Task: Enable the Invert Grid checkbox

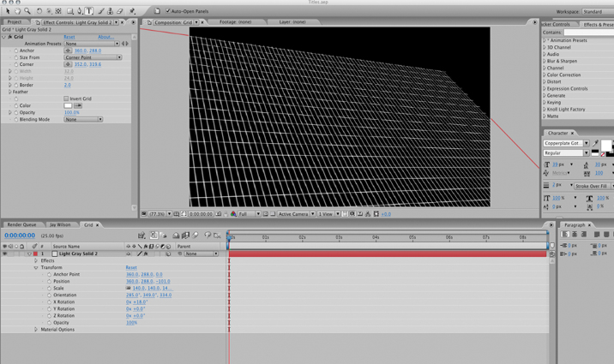Action: point(66,98)
